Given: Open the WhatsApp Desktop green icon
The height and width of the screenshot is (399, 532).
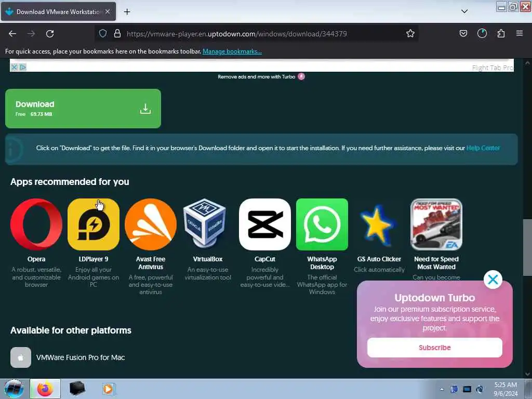Looking at the screenshot, I should click(x=322, y=224).
